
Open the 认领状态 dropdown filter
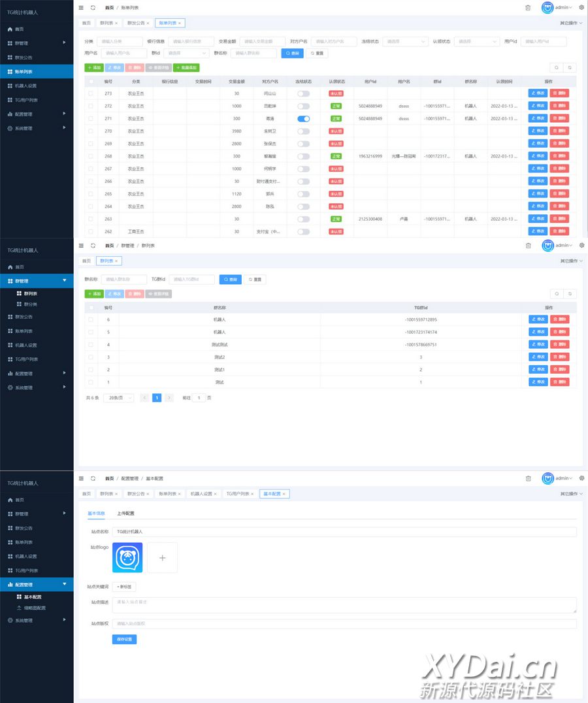(476, 41)
